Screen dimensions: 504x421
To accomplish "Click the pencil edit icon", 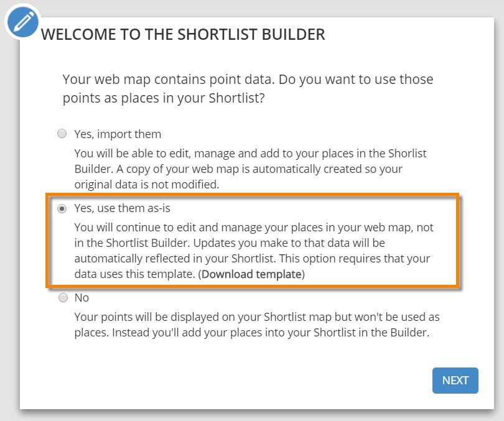I will pyautogui.click(x=22, y=22).
